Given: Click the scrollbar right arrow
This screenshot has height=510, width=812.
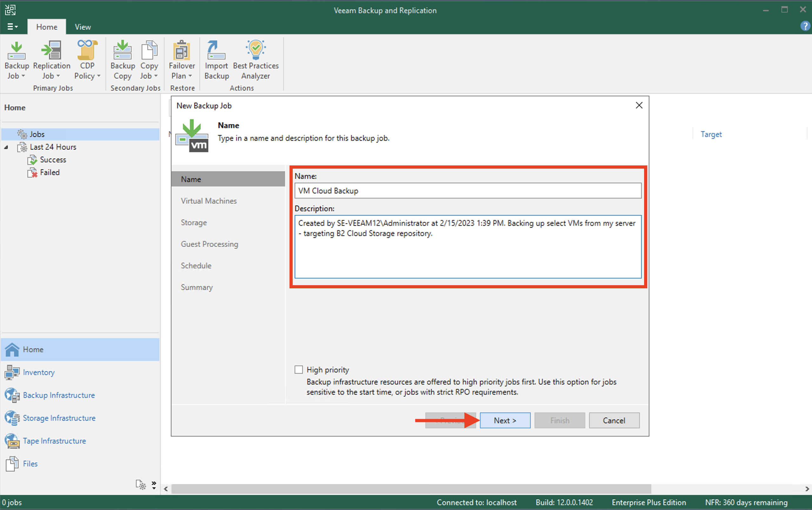Looking at the screenshot, I should coord(807,489).
